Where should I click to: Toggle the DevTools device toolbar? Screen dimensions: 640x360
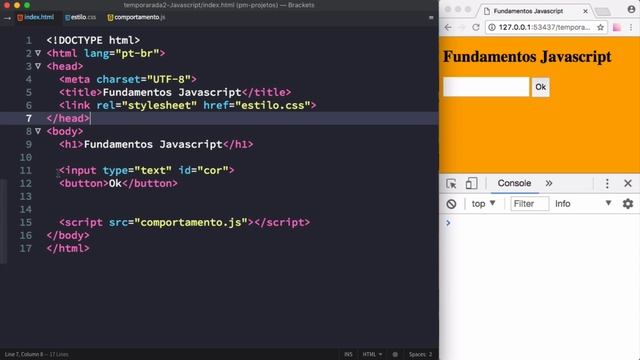tap(471, 184)
